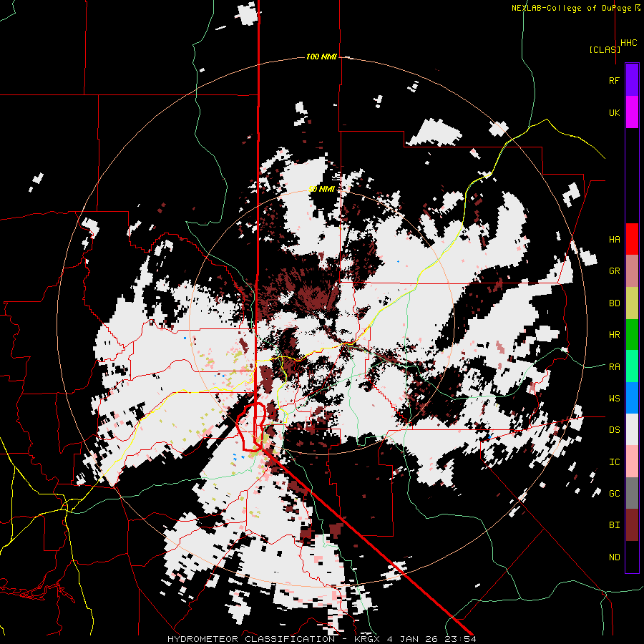Screen dimensions: 644x644
Task: Click the white DS legend color swatch
Action: [x=632, y=429]
